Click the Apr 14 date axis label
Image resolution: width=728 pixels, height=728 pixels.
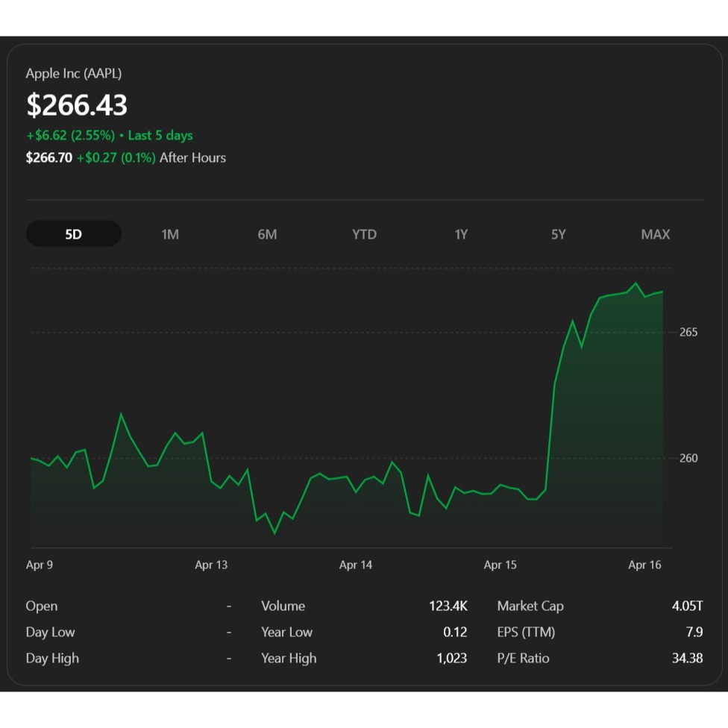click(356, 565)
